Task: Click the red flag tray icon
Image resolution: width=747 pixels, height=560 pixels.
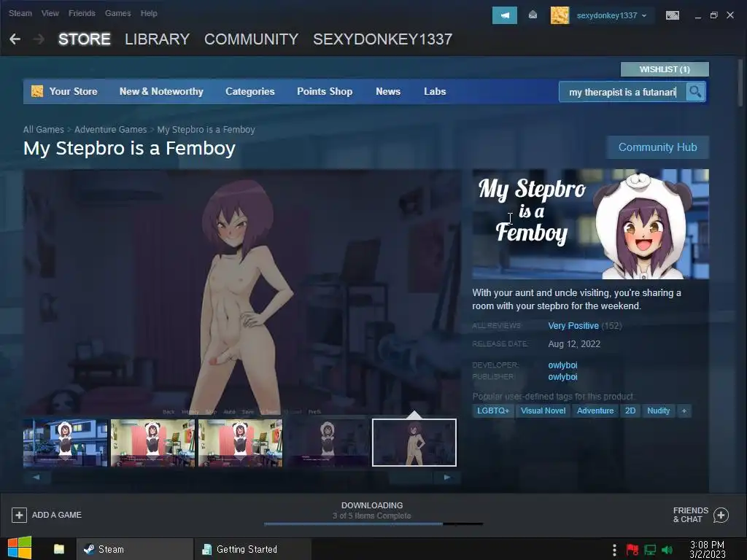Action: pyautogui.click(x=632, y=550)
